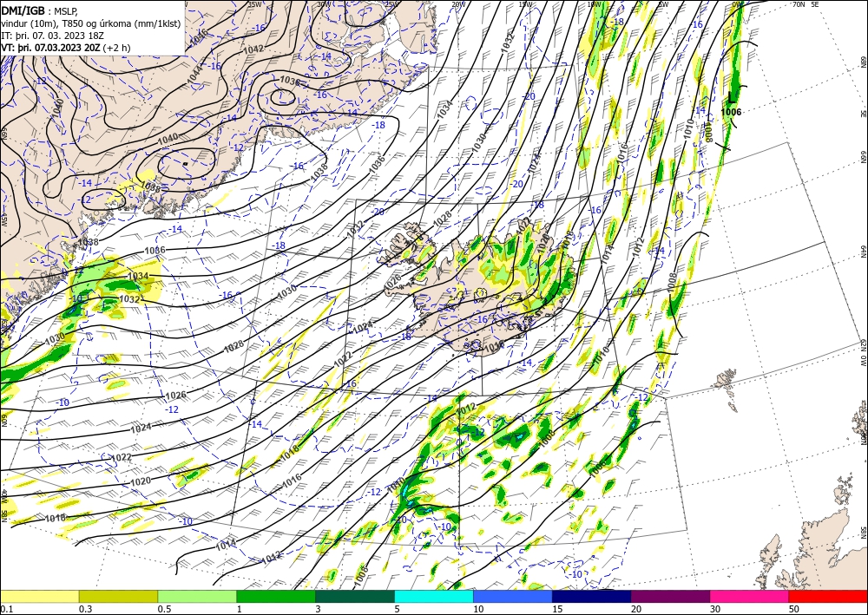Click the yellow 0.1–0.3 legend swatch

(39, 596)
